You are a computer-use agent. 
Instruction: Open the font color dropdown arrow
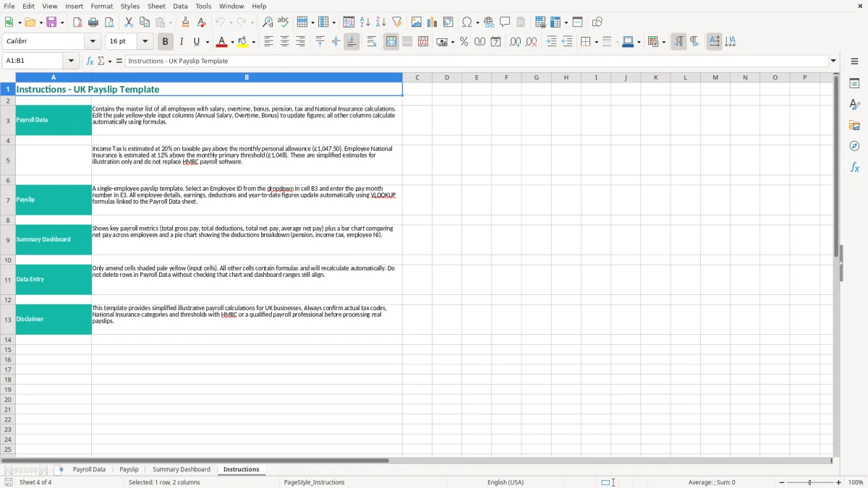[231, 42]
